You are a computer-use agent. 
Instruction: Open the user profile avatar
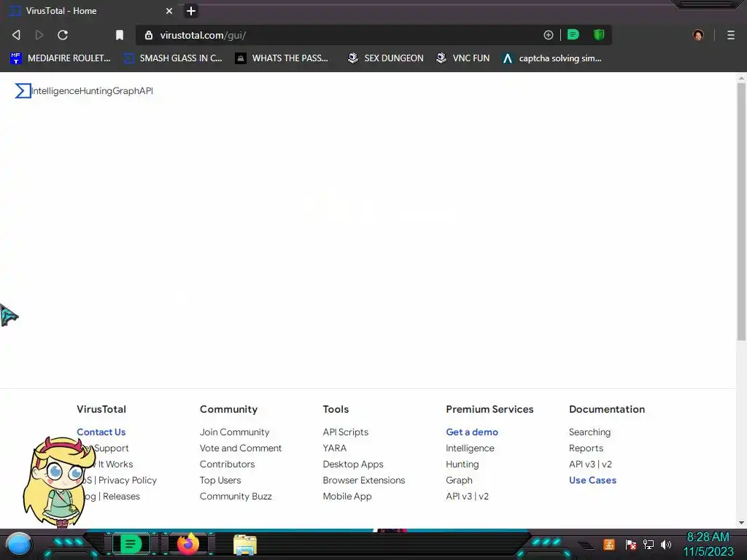pyautogui.click(x=698, y=35)
